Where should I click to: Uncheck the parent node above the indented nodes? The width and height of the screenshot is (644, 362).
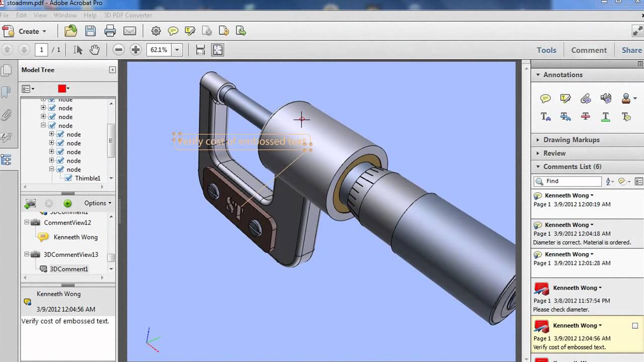click(x=52, y=126)
